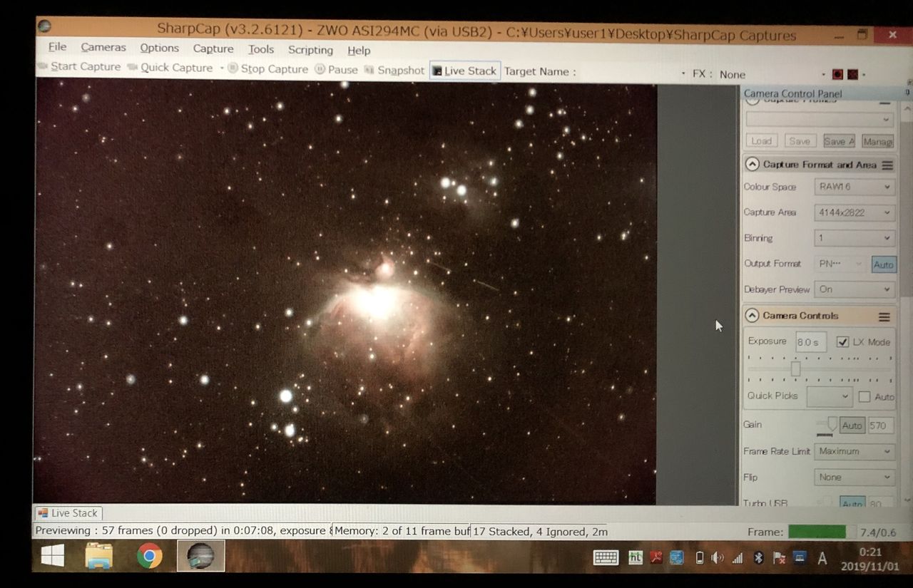913x588 pixels.
Task: Open the Capture Format and Area hamburger menu
Action: [887, 165]
